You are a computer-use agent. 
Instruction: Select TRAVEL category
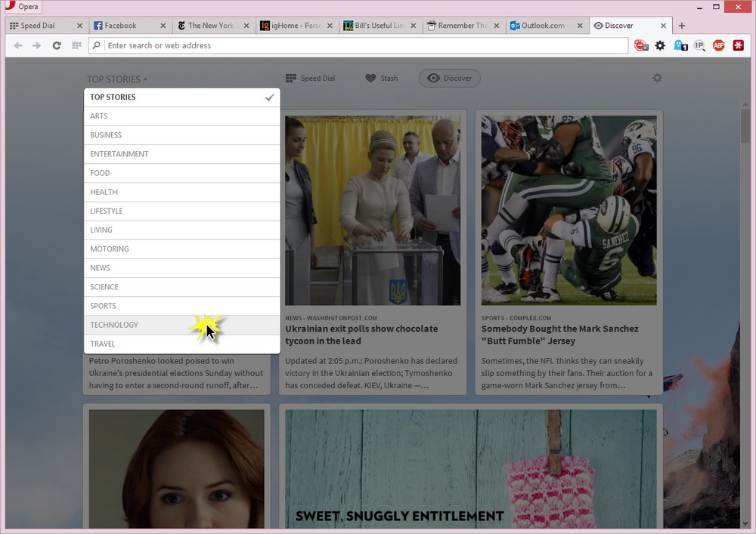182,344
